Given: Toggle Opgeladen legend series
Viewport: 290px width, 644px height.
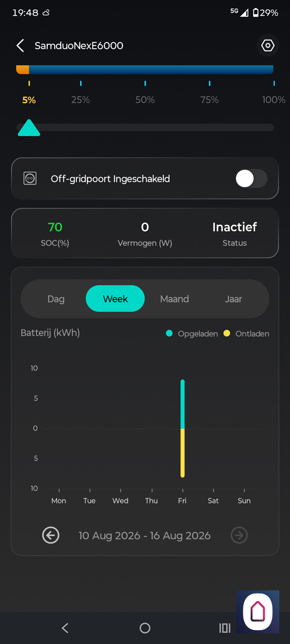Looking at the screenshot, I should [x=192, y=333].
